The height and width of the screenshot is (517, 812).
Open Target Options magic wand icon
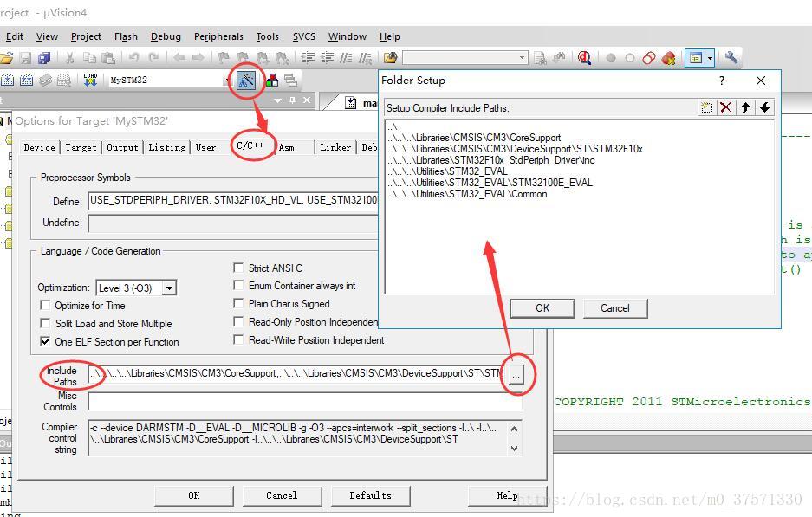pyautogui.click(x=246, y=80)
